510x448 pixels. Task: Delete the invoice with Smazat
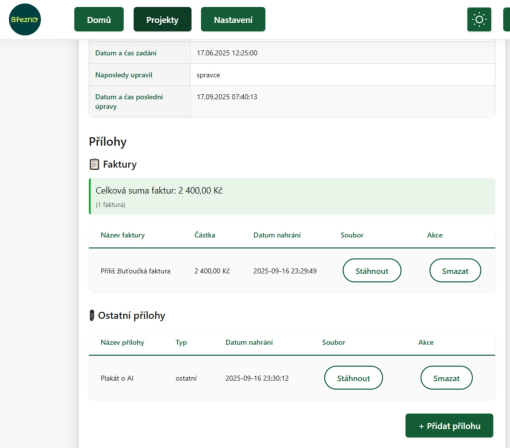[x=455, y=271]
